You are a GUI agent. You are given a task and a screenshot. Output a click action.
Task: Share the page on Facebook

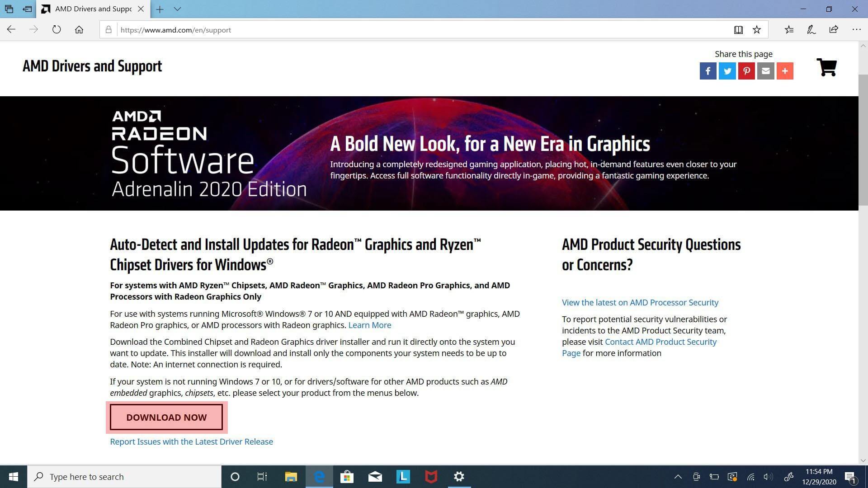click(708, 71)
